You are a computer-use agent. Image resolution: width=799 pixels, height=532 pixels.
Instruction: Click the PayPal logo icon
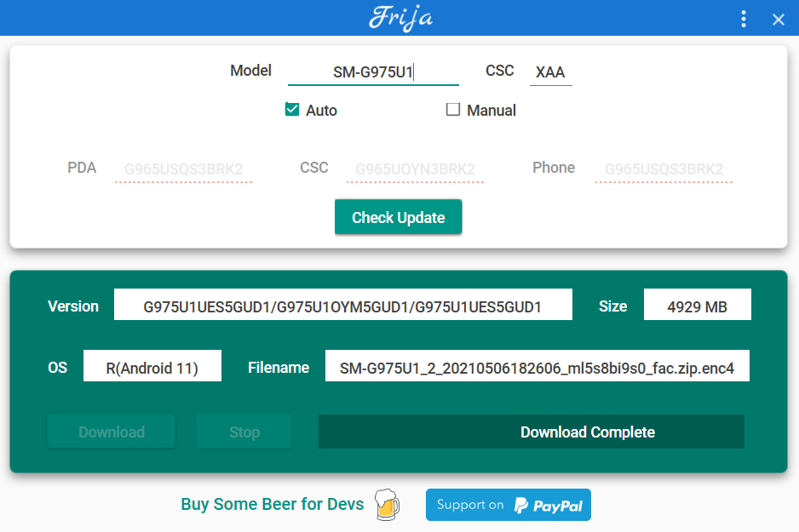(x=521, y=505)
